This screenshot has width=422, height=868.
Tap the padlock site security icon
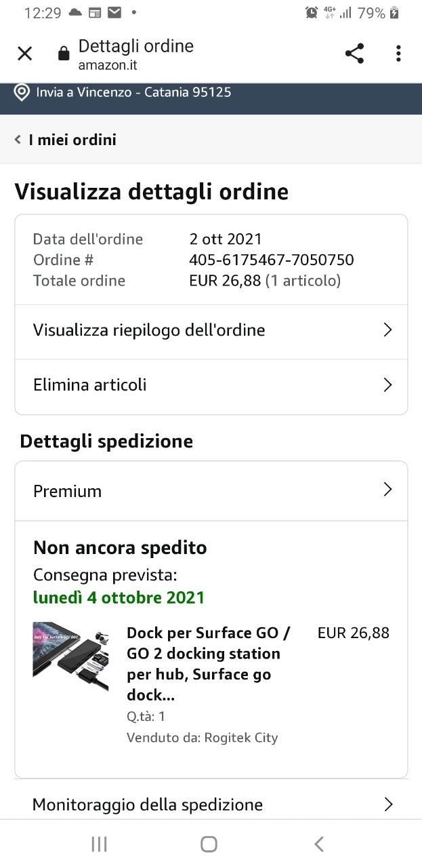[x=64, y=54]
